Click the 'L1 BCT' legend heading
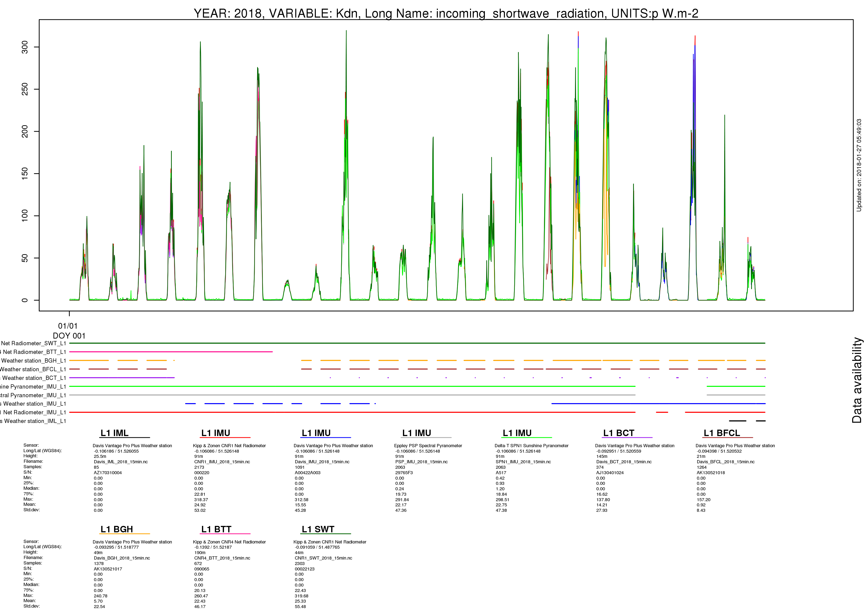This screenshot has width=868, height=614. point(619,433)
